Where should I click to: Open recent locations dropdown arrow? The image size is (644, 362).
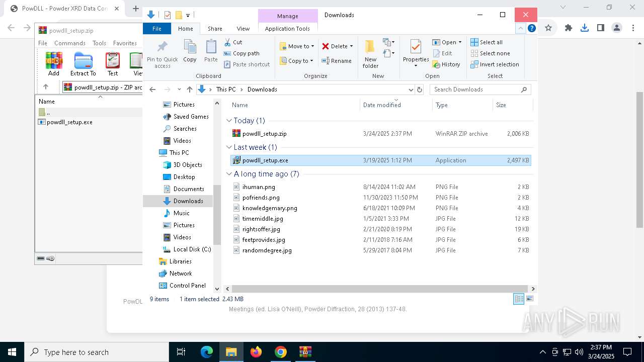[x=179, y=89]
